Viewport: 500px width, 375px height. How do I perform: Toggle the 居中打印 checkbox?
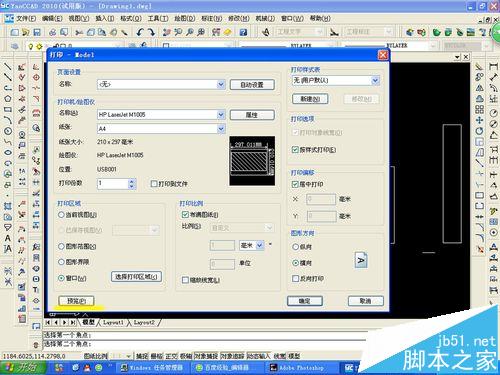pos(295,184)
